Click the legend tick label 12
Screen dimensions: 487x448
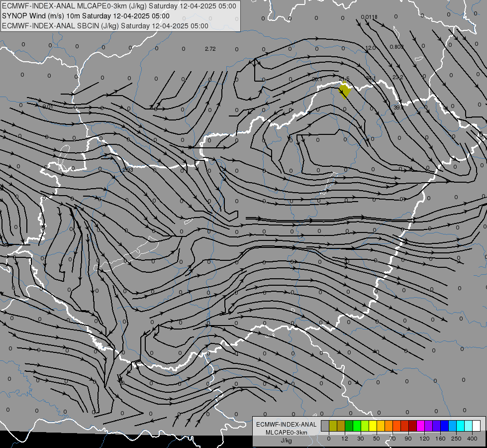345,439
